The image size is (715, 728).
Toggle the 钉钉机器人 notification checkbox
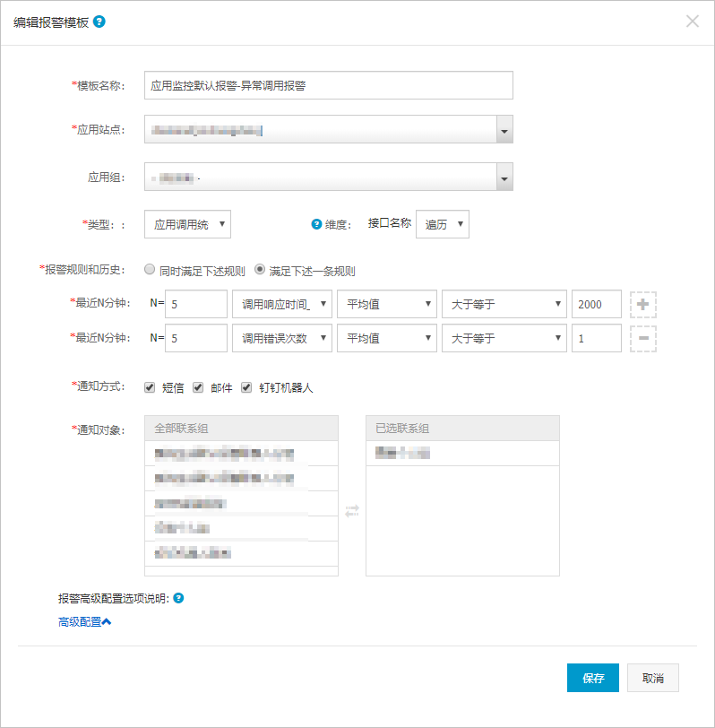(246, 387)
